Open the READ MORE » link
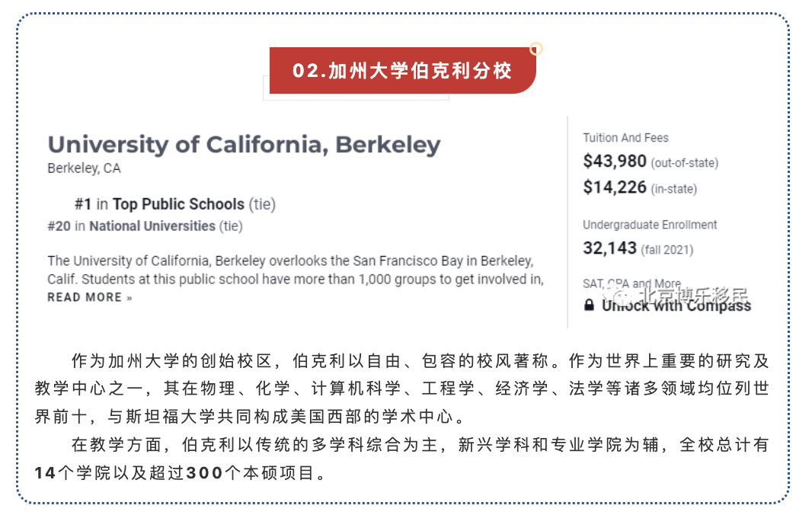The height and width of the screenshot is (515, 812). (x=90, y=297)
